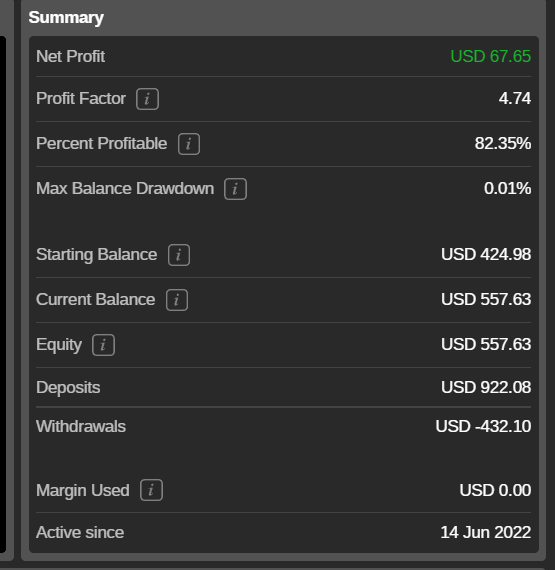Click the Equity amount value
The image size is (555, 570).
coord(486,344)
